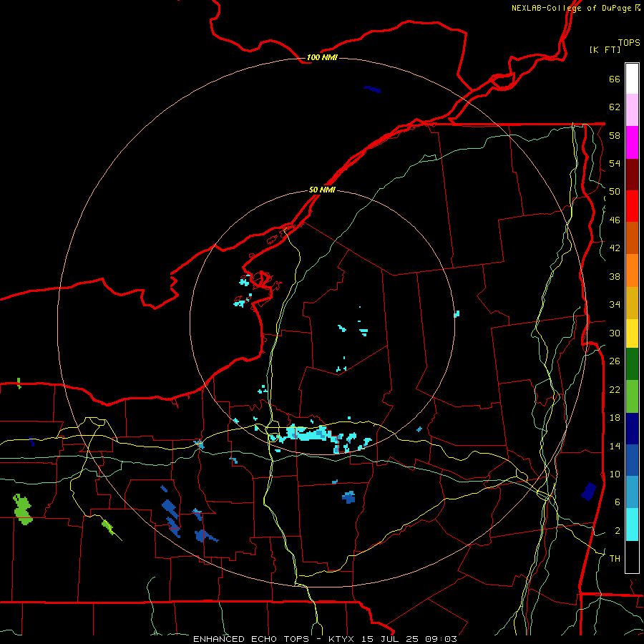The height and width of the screenshot is (644, 644).
Task: Click the 30 value on the legend
Action: [615, 333]
